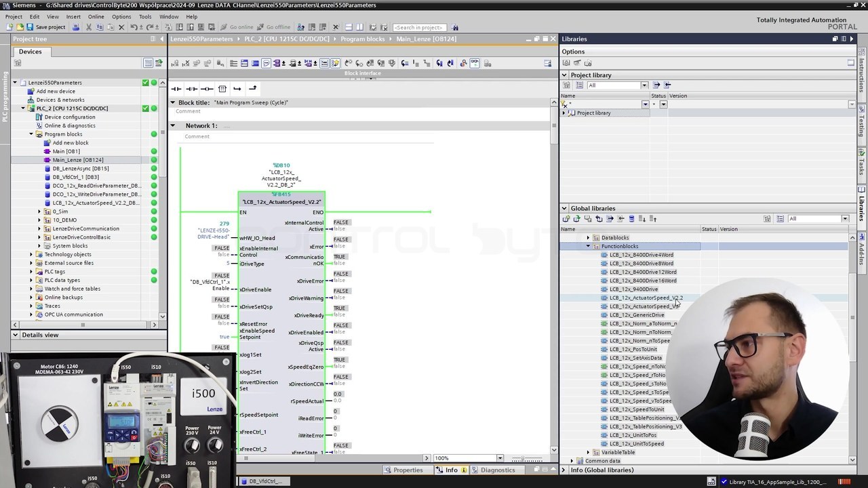Toggle the library view button in Options

click(x=566, y=63)
